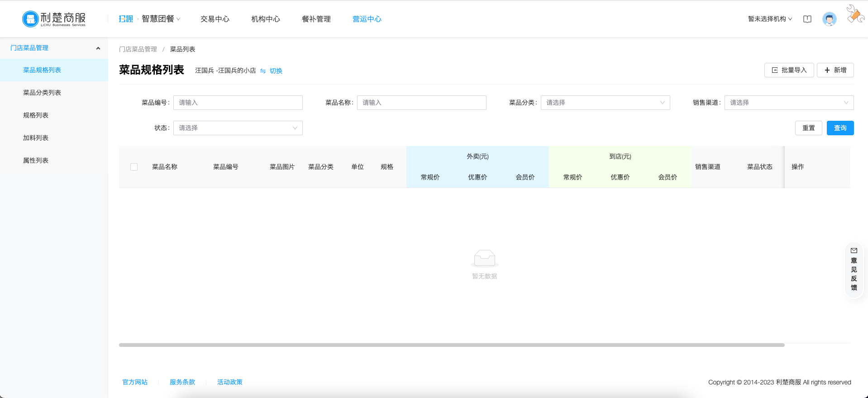Open the 官方网站 footer link
Viewport: 868px width, 398px height.
135,382
